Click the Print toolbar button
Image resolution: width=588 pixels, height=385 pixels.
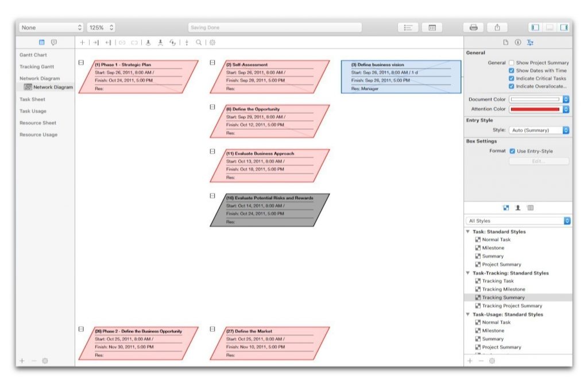click(x=474, y=28)
